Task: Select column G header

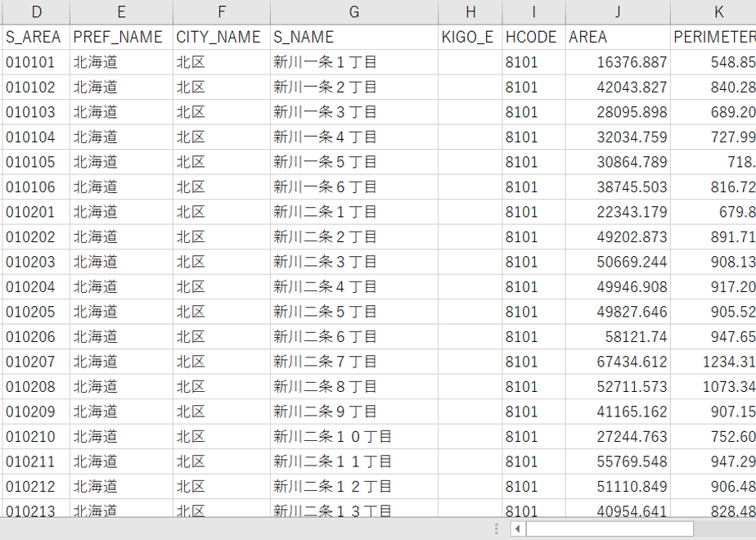Action: coord(354,12)
